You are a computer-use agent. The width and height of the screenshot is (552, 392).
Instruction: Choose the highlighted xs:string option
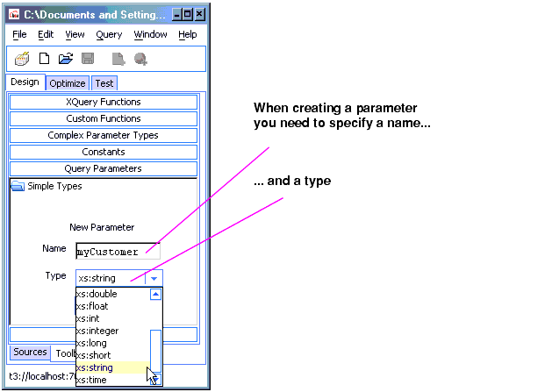[112, 367]
